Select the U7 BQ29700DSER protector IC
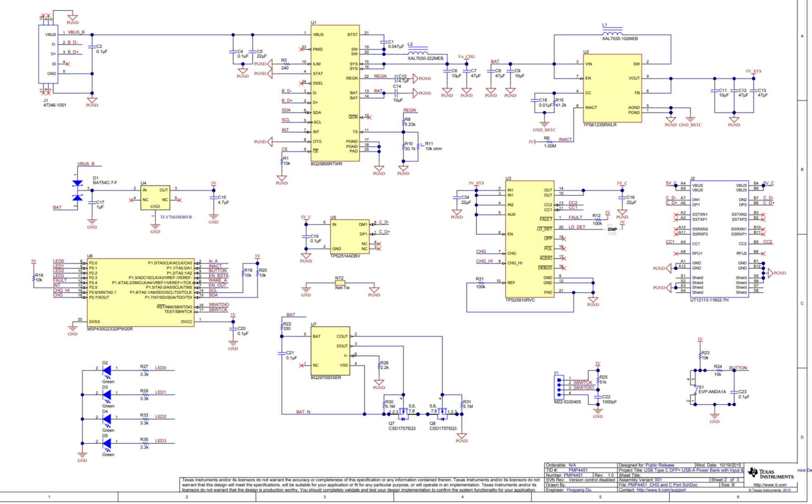The image size is (812, 504). point(330,351)
